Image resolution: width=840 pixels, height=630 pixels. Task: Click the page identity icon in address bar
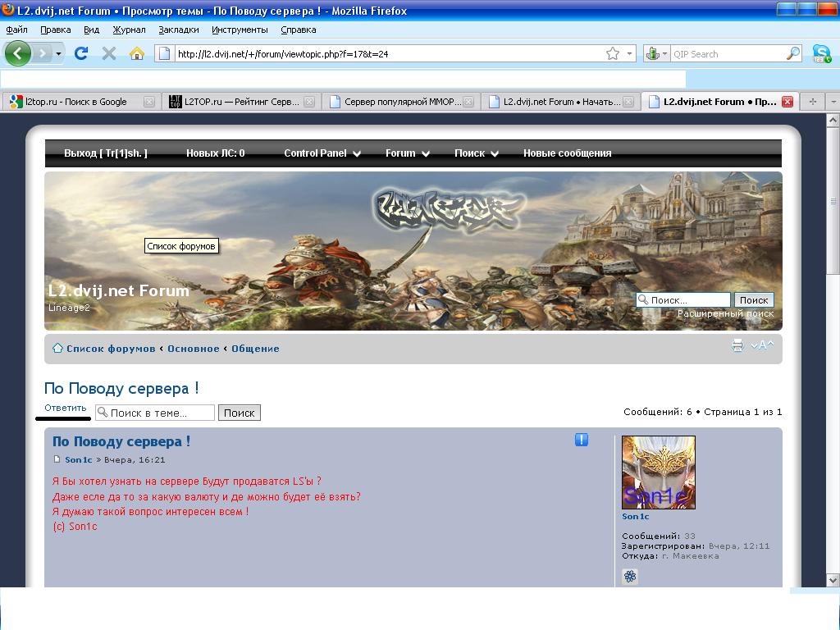164,53
